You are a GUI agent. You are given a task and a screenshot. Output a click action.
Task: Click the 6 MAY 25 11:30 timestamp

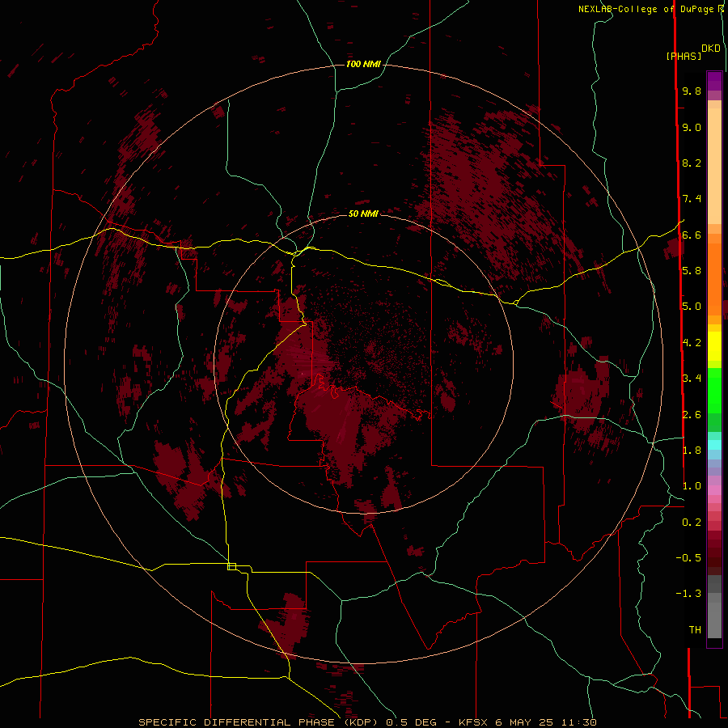[545, 722]
